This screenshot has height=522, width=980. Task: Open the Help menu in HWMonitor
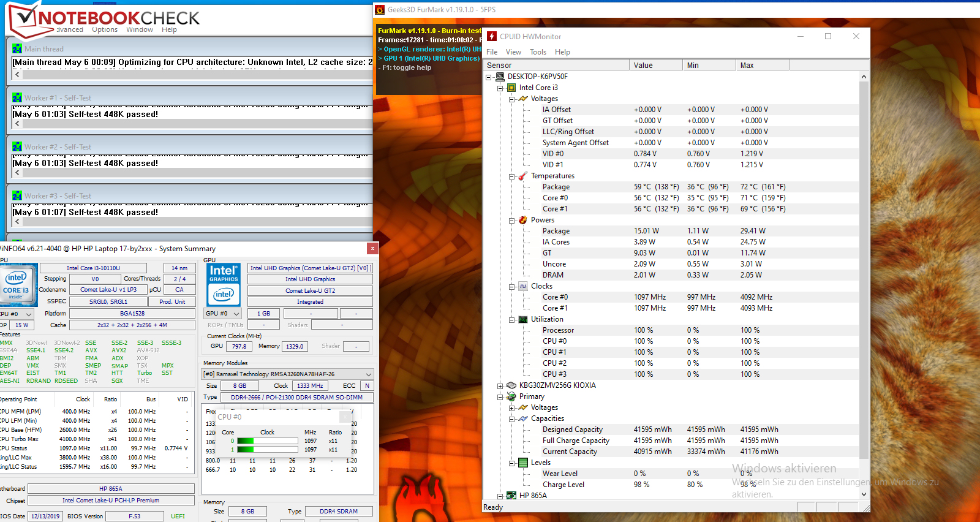click(x=562, y=52)
